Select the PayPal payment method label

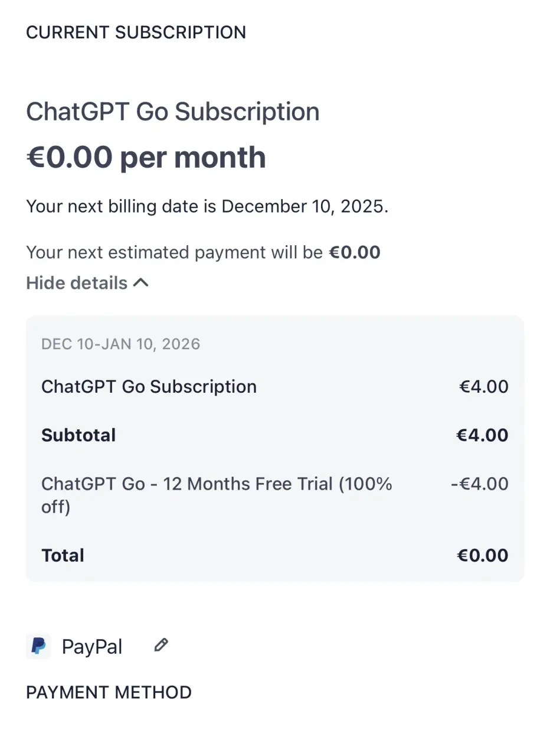click(92, 647)
